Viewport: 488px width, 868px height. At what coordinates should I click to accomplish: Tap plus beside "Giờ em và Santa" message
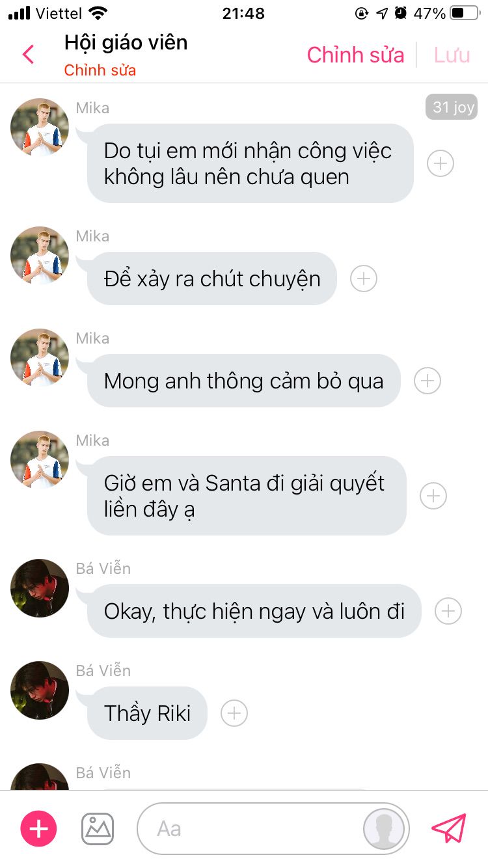click(433, 496)
